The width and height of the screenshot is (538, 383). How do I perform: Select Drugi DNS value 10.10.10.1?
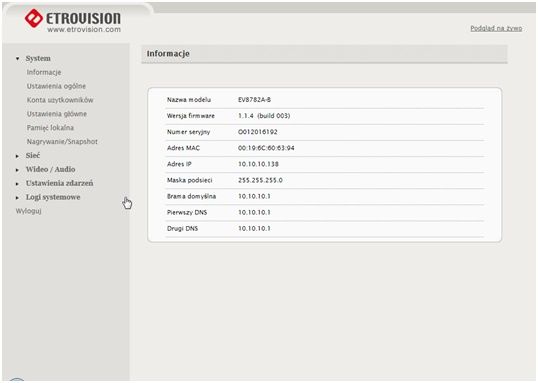[x=254, y=229]
